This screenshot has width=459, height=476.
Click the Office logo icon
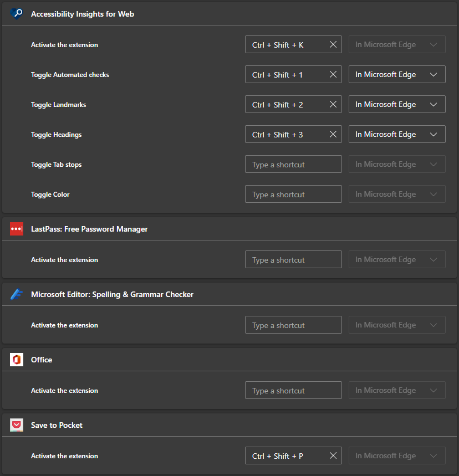tap(17, 360)
